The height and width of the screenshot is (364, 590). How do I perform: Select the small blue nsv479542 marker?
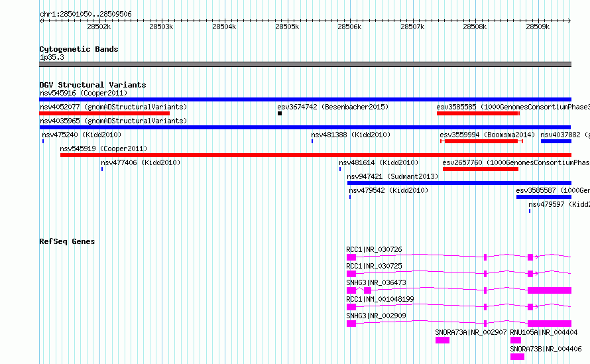[x=350, y=197]
